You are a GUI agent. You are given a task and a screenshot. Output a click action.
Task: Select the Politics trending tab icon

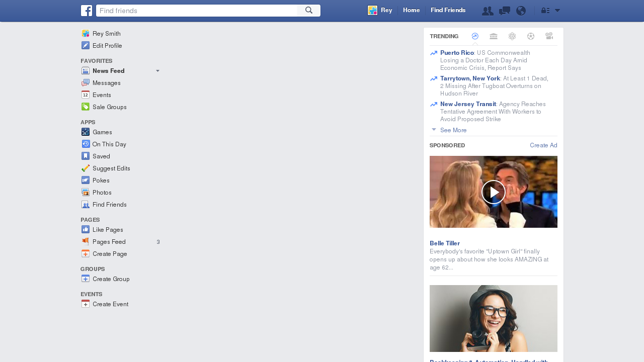point(494,36)
